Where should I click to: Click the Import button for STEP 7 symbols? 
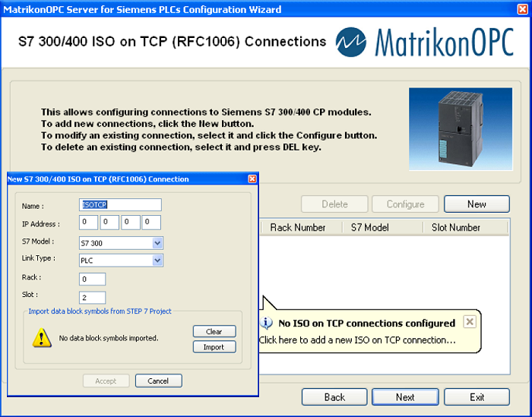click(214, 347)
